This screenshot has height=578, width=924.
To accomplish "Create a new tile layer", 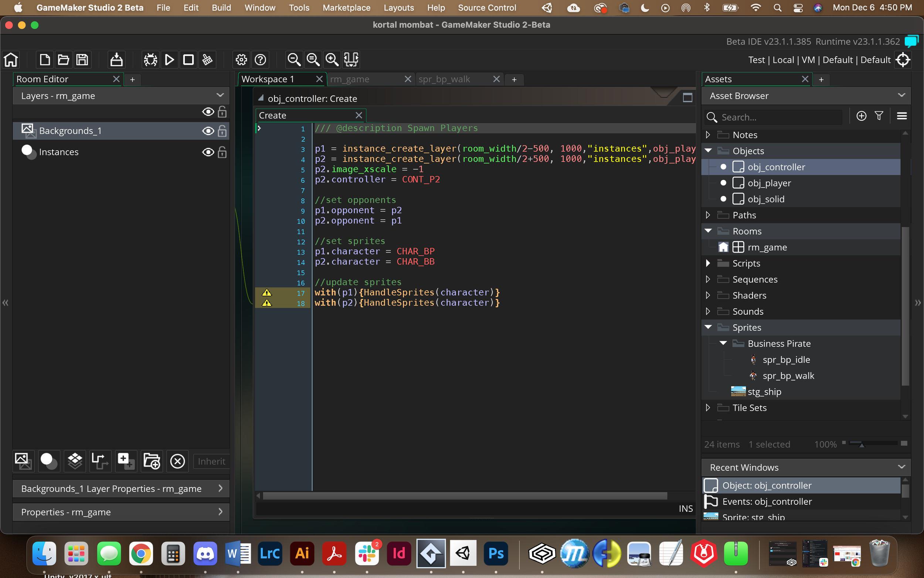I will click(x=75, y=461).
